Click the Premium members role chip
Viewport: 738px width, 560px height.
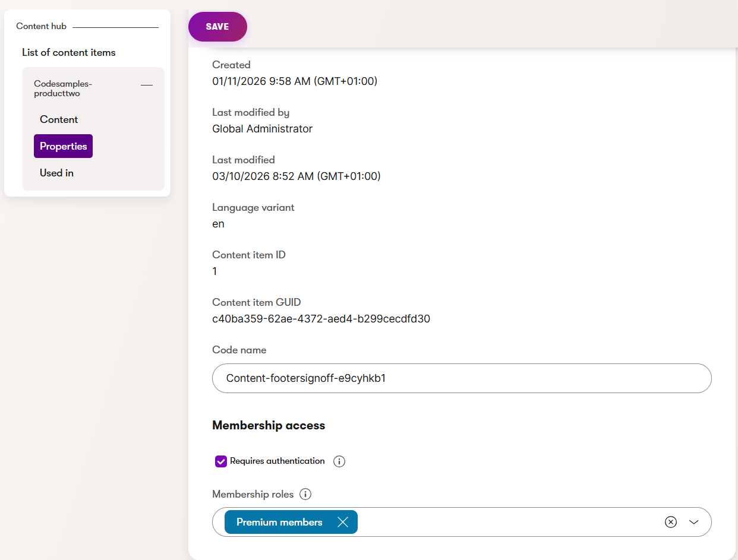tap(279, 522)
